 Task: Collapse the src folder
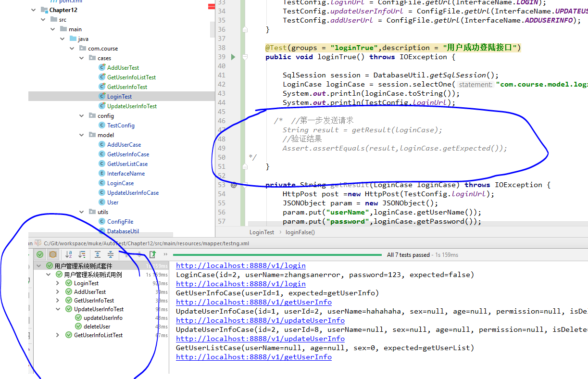point(43,20)
